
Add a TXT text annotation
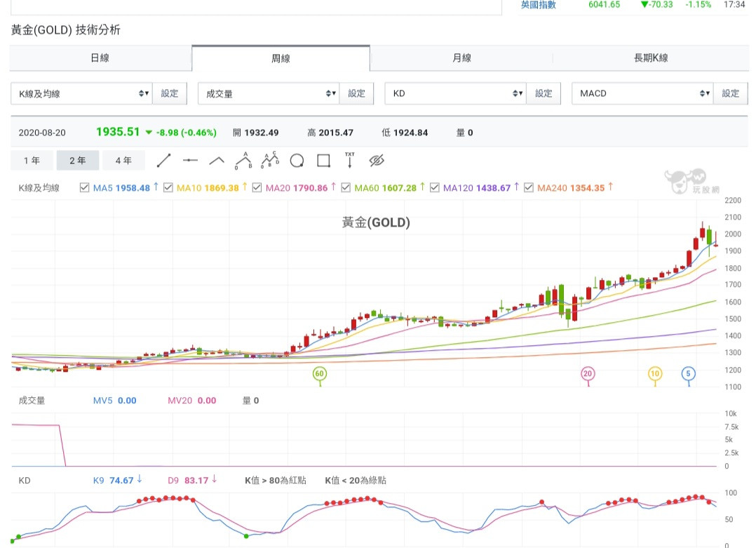[349, 160]
